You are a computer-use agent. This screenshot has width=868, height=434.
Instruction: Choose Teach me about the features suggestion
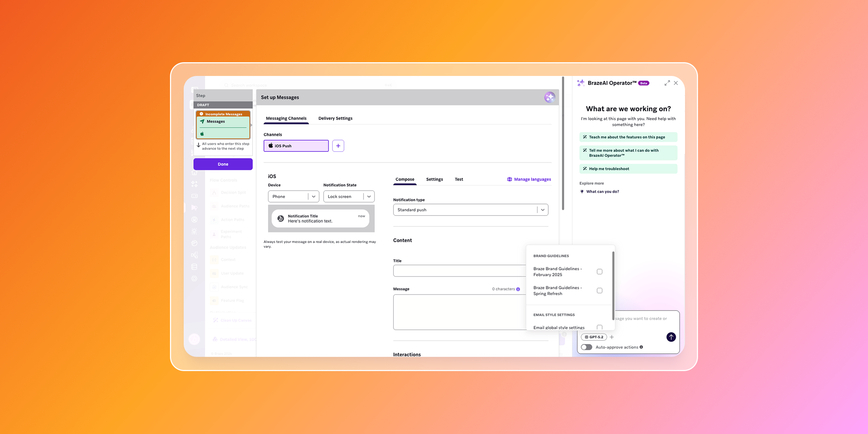click(628, 137)
